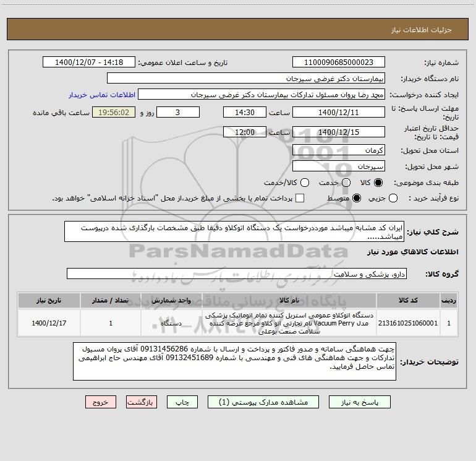Click the unit cell دستگاه
Image resolution: width=476 pixels, height=461 pixels.
171,323
